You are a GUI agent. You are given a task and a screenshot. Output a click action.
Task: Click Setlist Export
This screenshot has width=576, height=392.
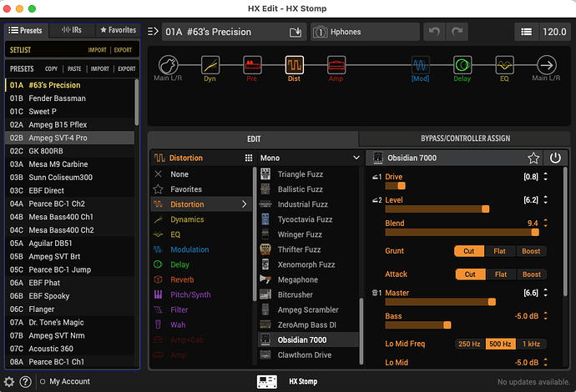pos(123,50)
